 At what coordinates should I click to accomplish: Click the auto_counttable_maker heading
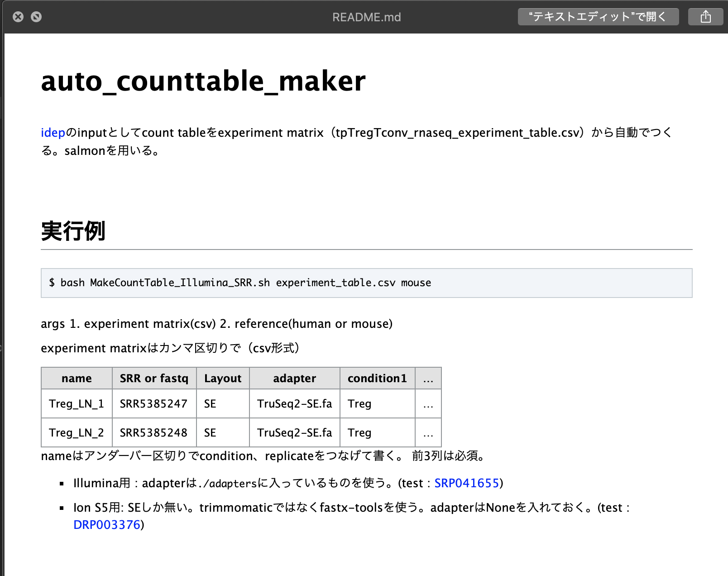coord(203,82)
